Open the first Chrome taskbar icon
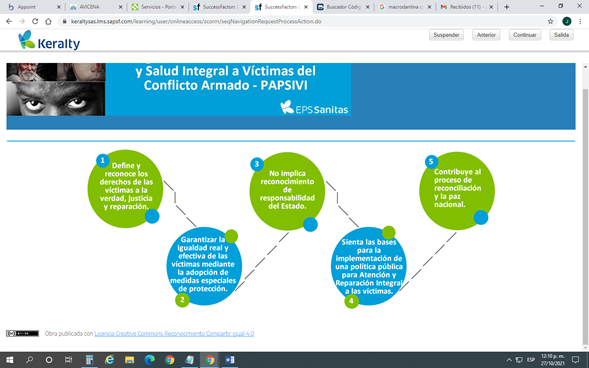The width and height of the screenshot is (589, 368). (x=170, y=360)
